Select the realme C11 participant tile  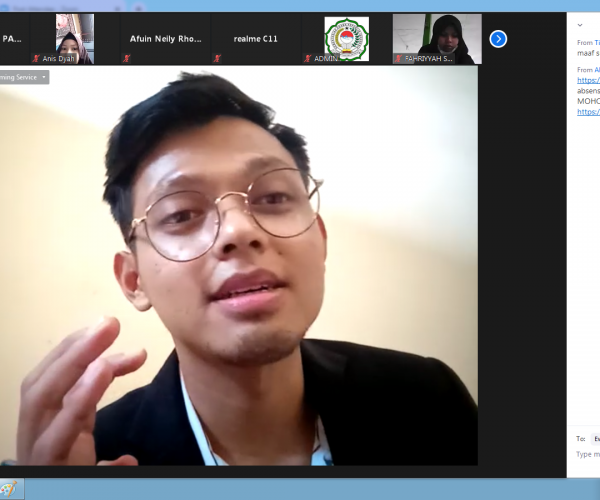[256, 39]
